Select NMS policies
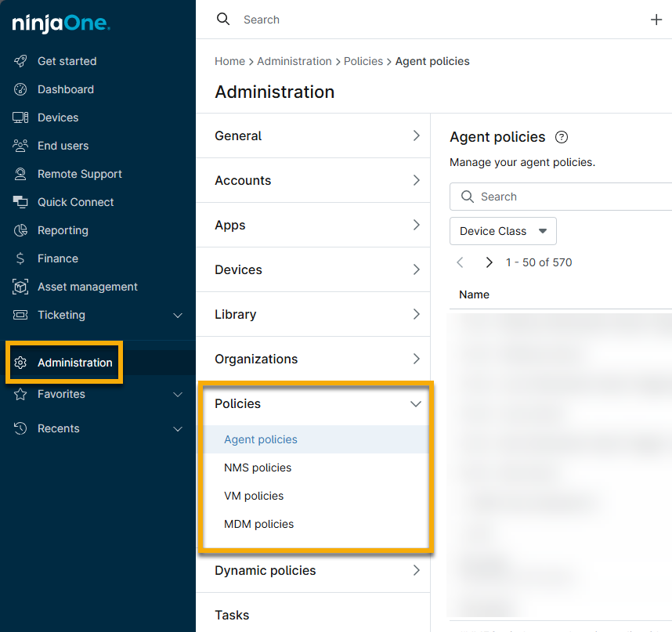The image size is (672, 632). pyautogui.click(x=258, y=468)
